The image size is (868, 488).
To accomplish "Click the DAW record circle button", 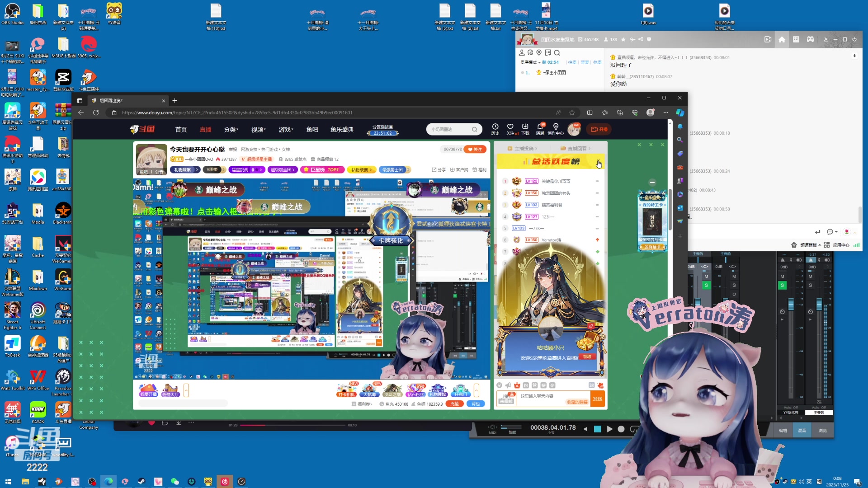I will (621, 429).
